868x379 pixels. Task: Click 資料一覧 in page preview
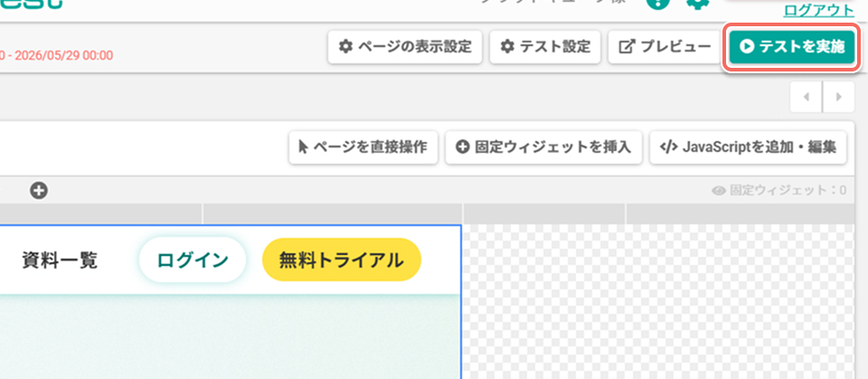point(60,260)
